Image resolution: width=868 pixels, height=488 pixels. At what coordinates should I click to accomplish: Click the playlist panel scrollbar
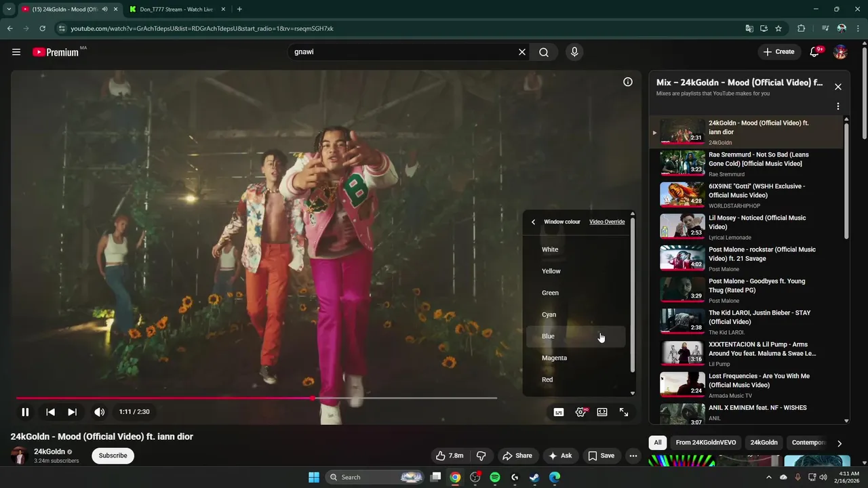pos(846,180)
